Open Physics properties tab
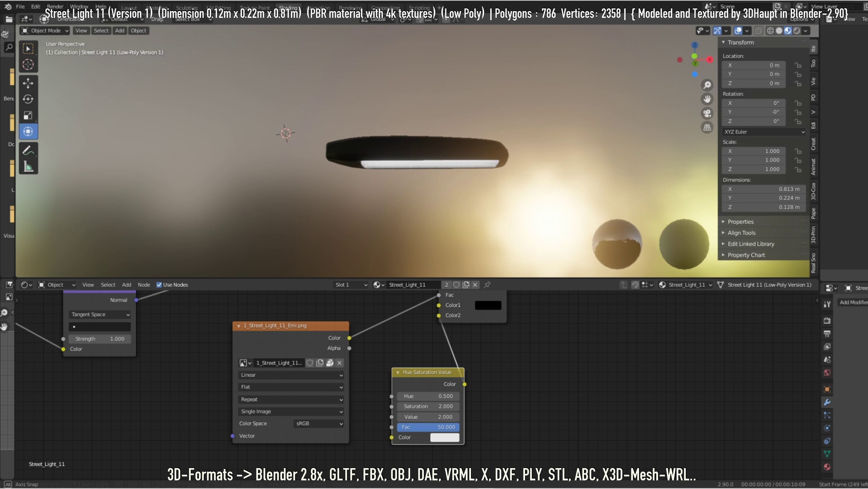868x489 pixels. (827, 428)
